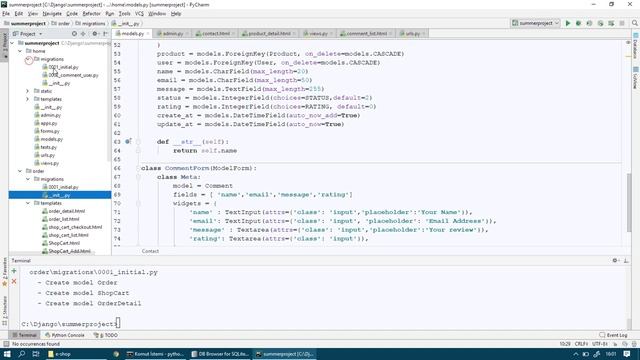Toggle code fold on line 66 class CommentForm
The image size is (640, 360).
[x=138, y=168]
